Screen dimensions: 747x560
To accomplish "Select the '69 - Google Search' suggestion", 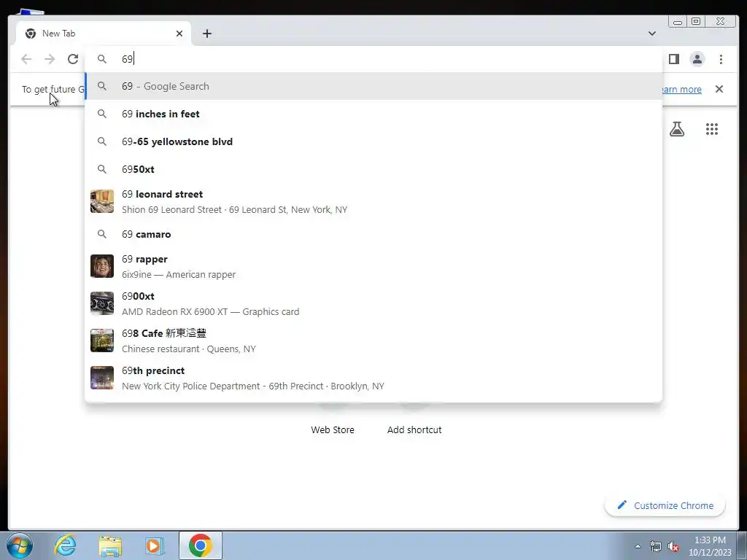I will coord(373,86).
